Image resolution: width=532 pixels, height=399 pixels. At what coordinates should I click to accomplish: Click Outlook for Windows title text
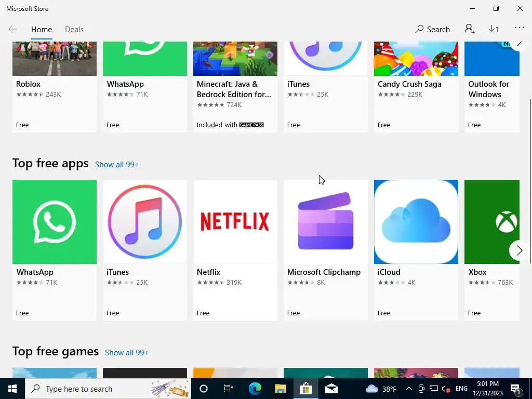pyautogui.click(x=488, y=89)
